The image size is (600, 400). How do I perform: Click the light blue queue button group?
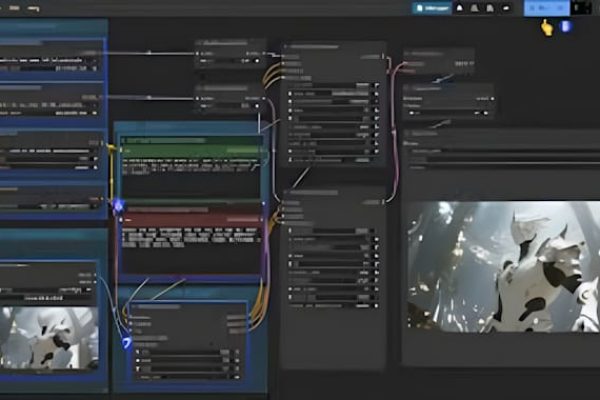546,8
